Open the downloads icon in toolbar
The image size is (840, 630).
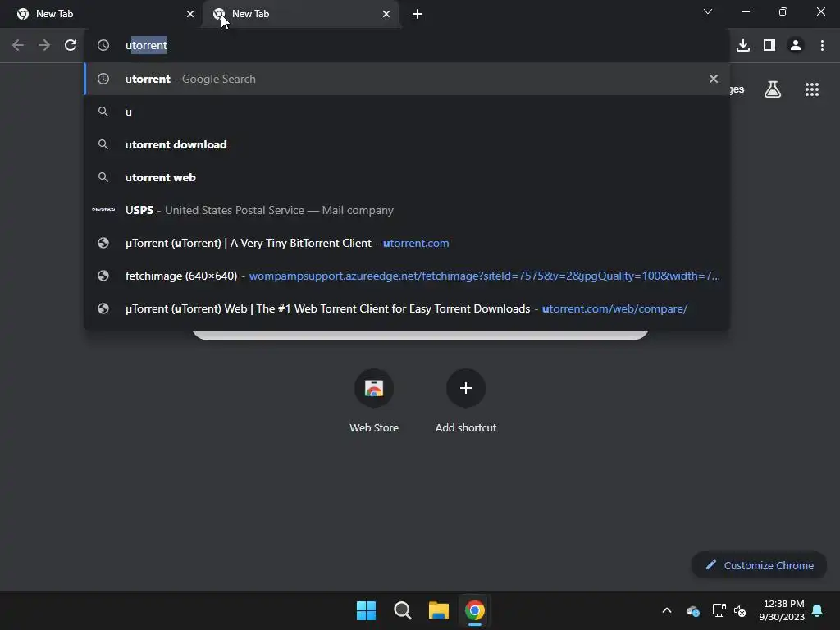pyautogui.click(x=742, y=46)
